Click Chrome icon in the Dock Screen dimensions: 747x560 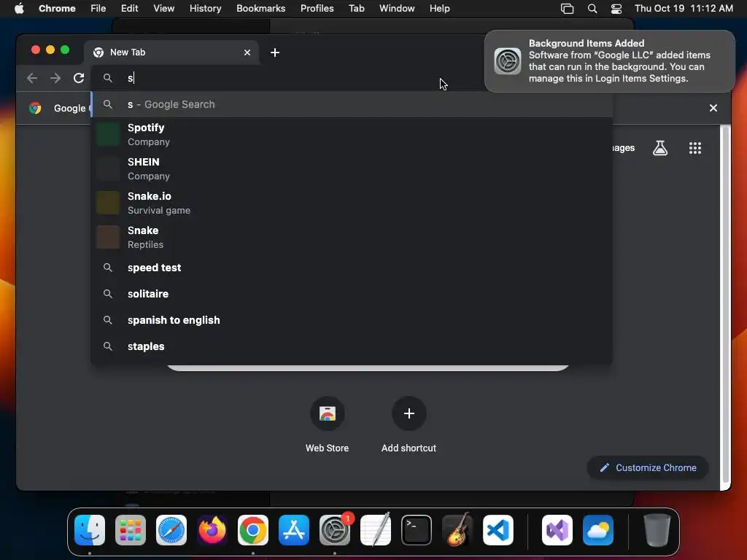(253, 530)
